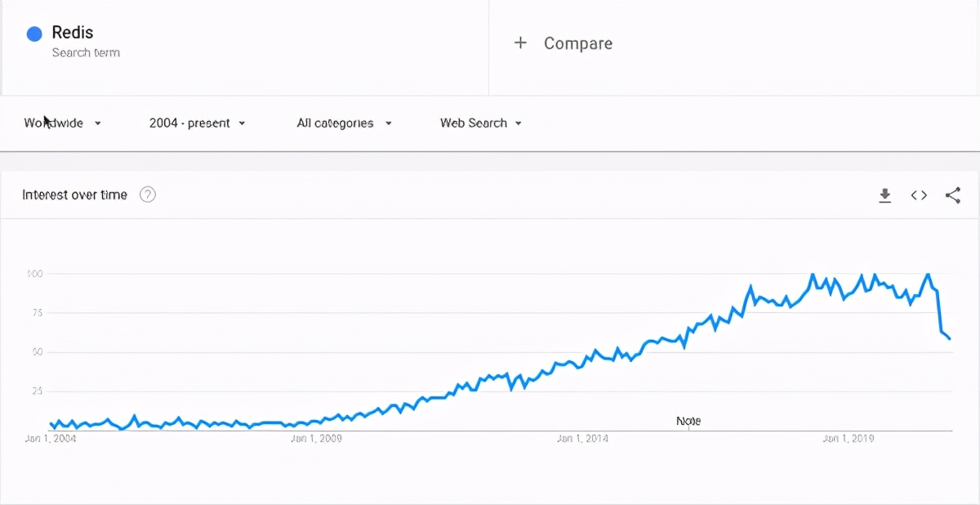Edit the Redis search term
Viewport: 980px width, 505px height.
[73, 33]
